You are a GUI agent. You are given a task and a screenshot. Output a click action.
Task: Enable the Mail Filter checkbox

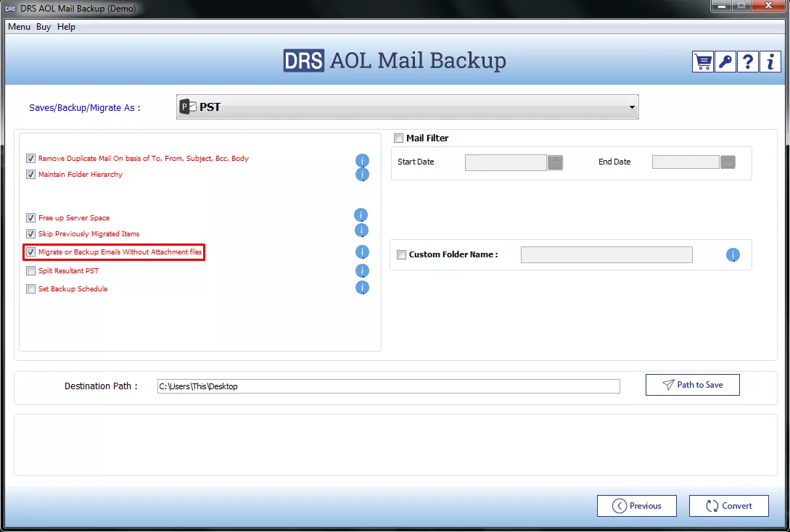[398, 138]
